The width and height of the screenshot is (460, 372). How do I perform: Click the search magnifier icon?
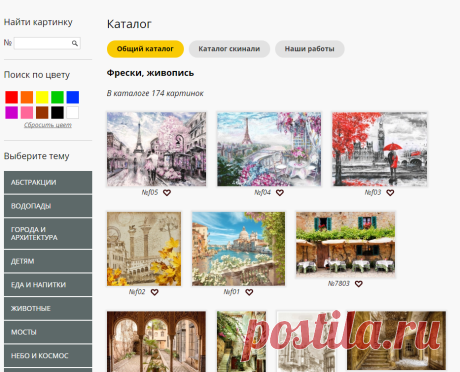(x=75, y=43)
